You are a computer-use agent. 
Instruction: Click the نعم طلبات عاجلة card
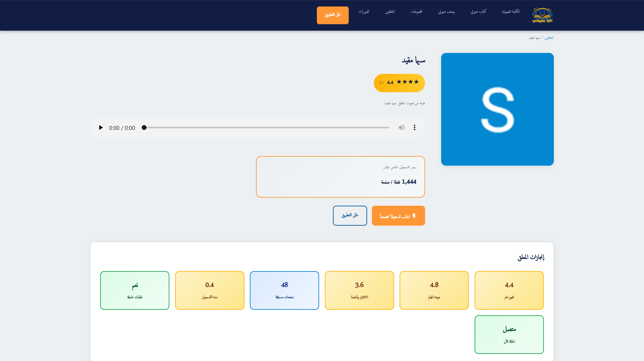click(x=135, y=290)
